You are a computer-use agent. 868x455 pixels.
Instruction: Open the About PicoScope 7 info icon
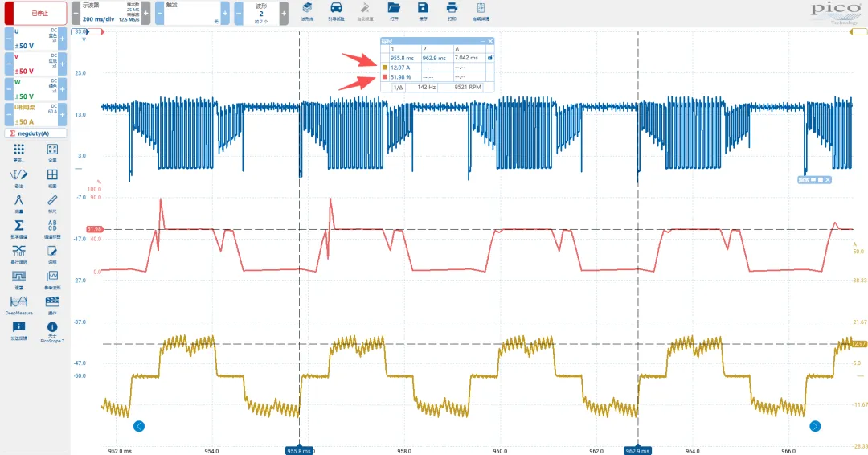[52, 330]
